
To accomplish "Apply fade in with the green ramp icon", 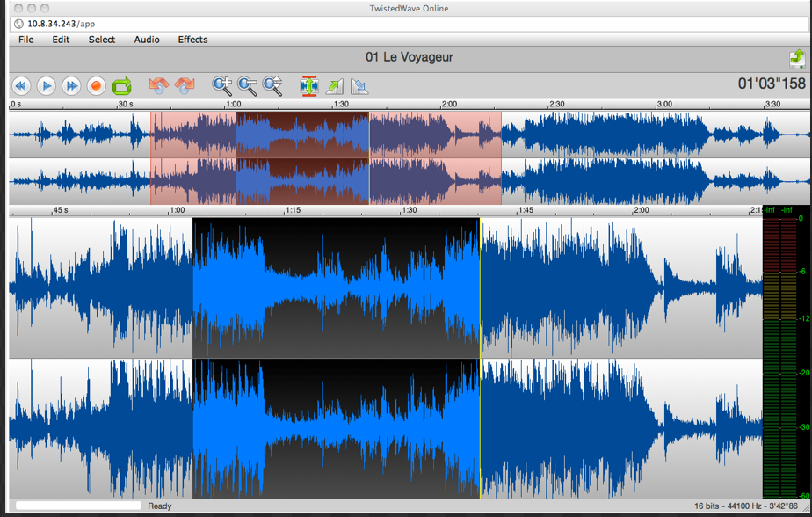I will [335, 86].
